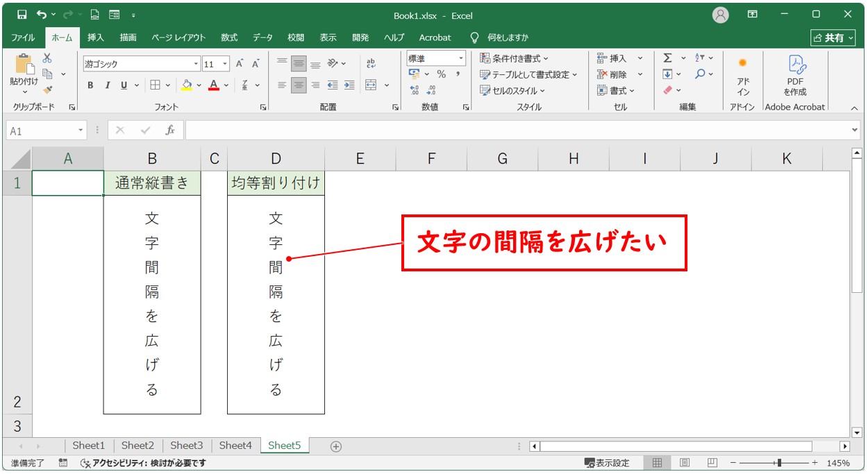Decrease indent icon in alignment group
Image resolution: width=868 pixels, height=474 pixels.
pos(333,85)
